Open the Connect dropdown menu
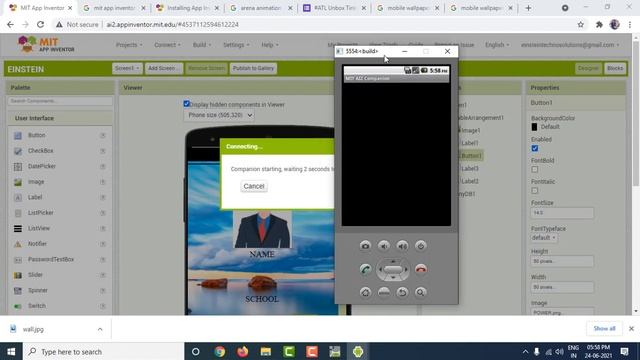 (167, 45)
